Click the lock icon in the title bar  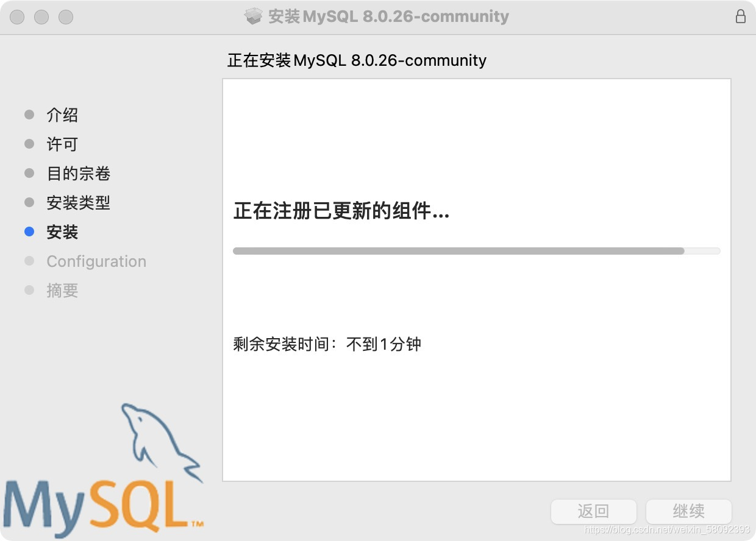click(740, 16)
